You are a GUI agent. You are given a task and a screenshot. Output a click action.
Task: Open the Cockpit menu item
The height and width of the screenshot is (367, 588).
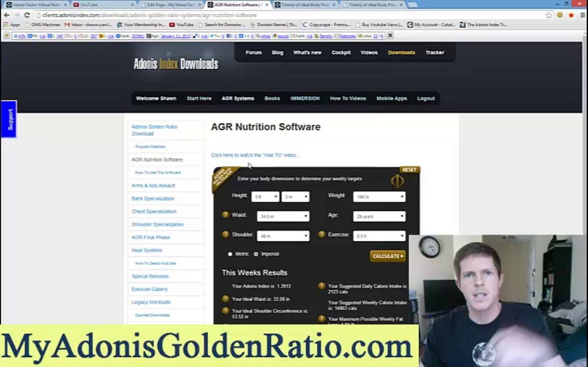point(341,53)
